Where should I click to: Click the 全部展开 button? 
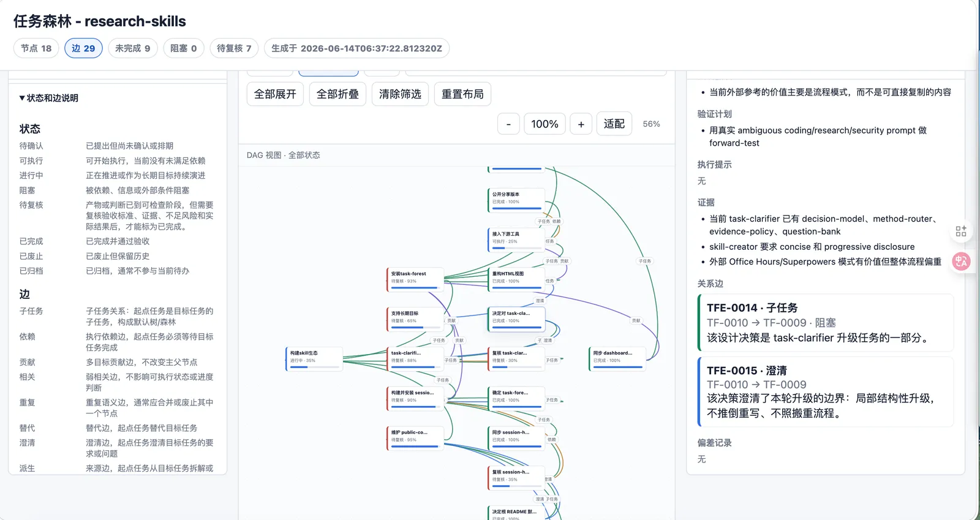pos(275,94)
